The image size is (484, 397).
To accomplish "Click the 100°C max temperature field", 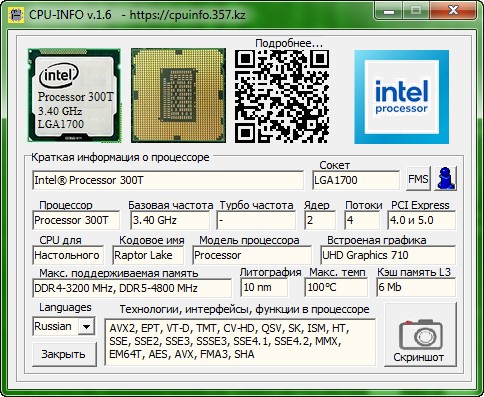I will [x=336, y=287].
